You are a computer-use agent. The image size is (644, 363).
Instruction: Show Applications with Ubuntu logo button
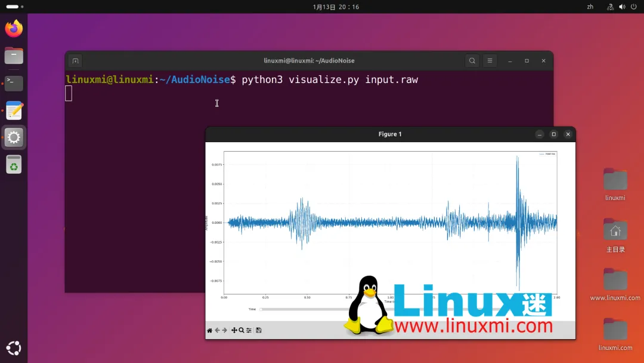click(x=14, y=348)
